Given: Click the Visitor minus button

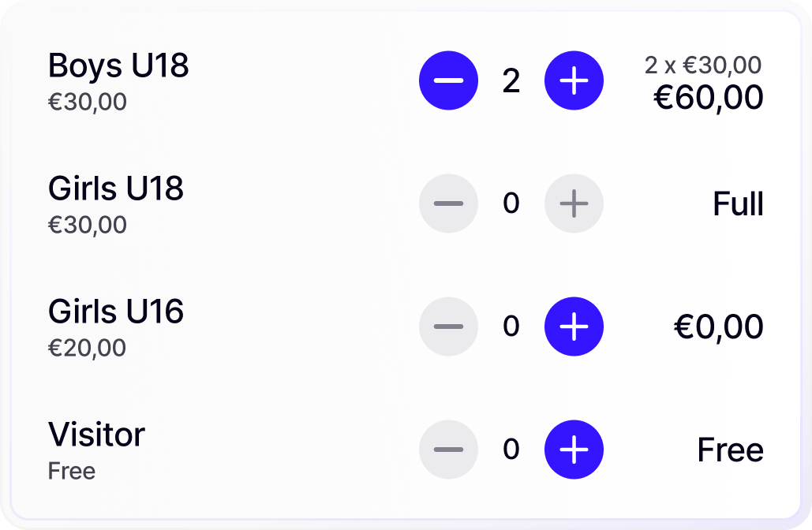Looking at the screenshot, I should coord(448,449).
